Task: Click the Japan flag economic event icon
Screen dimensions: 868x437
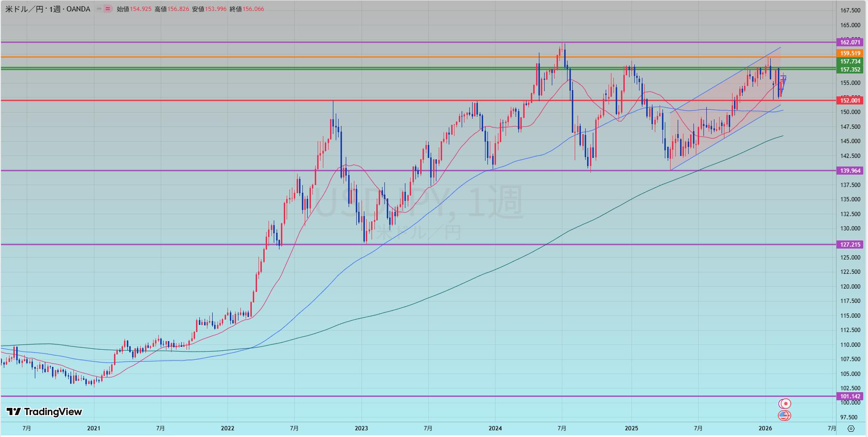Action: (x=785, y=404)
